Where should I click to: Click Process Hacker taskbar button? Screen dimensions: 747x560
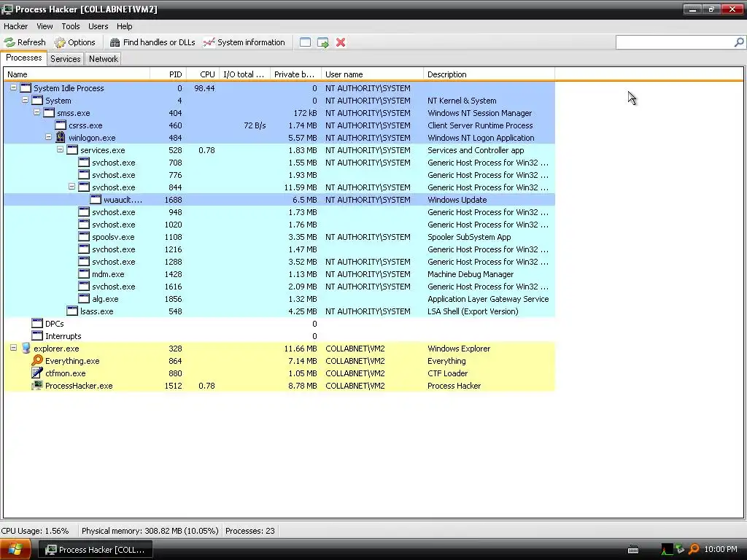(96, 550)
